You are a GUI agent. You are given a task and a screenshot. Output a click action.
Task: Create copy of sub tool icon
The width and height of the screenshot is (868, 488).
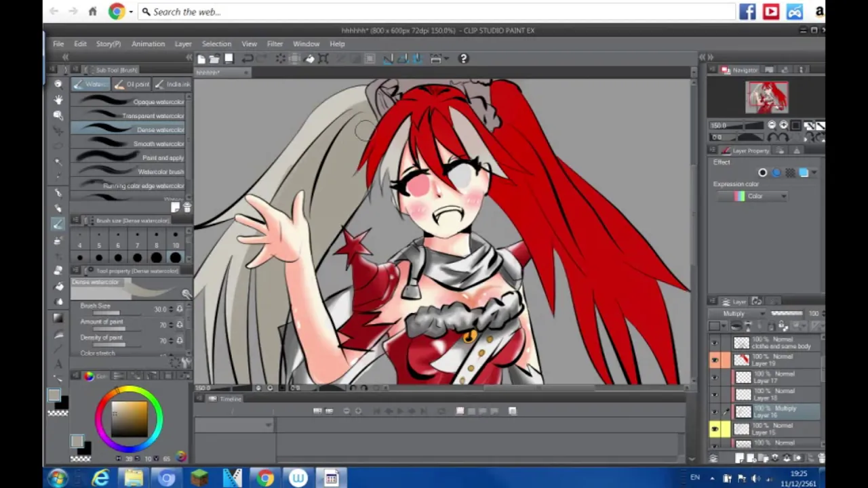tap(176, 208)
